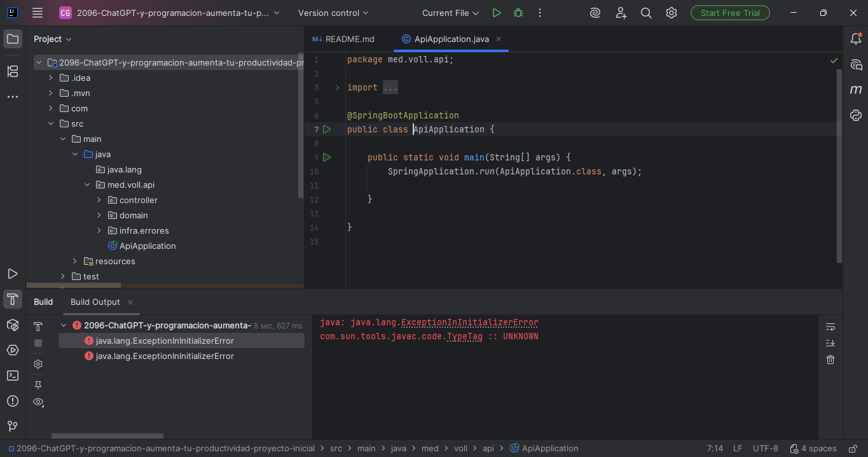Image resolution: width=868 pixels, height=457 pixels.
Task: Click the editor vertical scrollbar
Action: click(839, 165)
